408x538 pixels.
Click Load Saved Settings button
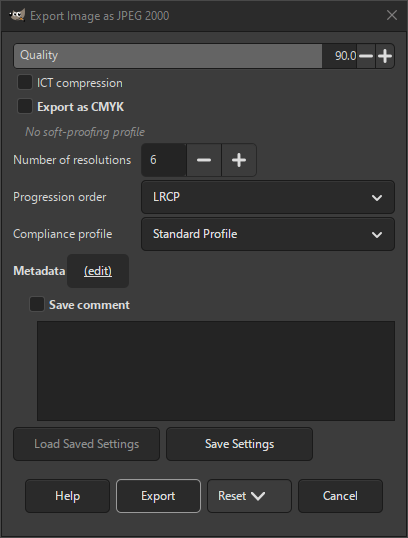(x=86, y=444)
